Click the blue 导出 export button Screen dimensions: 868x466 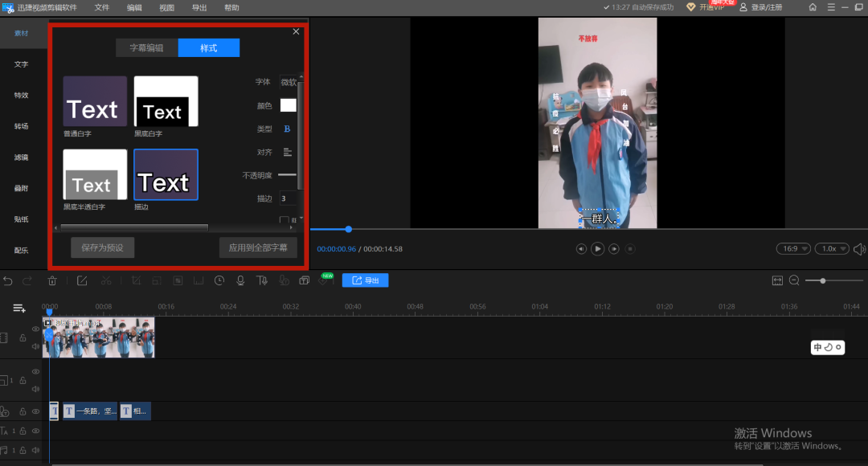pyautogui.click(x=366, y=280)
